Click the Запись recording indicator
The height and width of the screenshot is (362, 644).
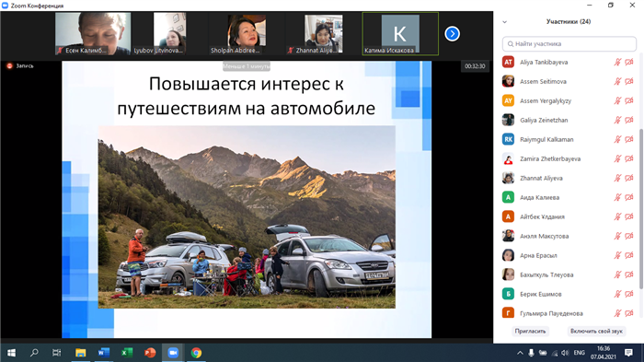20,65
